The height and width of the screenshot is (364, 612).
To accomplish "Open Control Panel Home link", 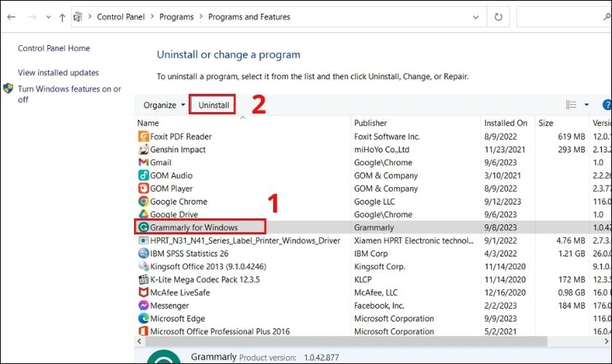I will [54, 48].
